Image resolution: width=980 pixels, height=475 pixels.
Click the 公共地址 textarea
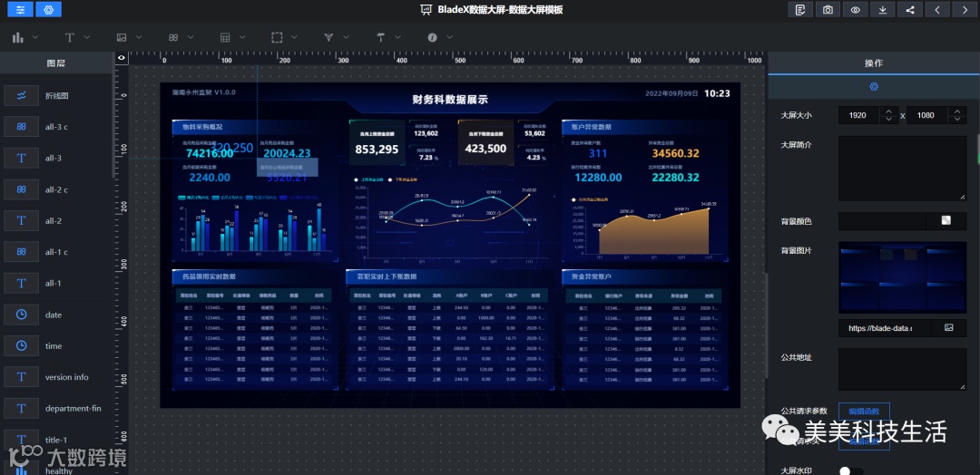click(903, 370)
